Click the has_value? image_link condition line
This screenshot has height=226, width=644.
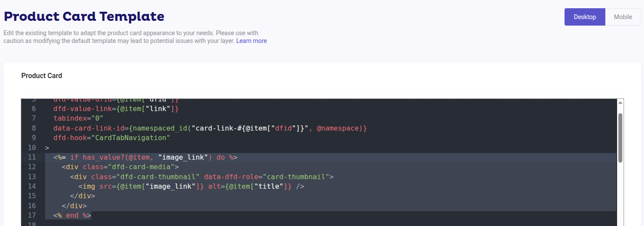pos(145,157)
